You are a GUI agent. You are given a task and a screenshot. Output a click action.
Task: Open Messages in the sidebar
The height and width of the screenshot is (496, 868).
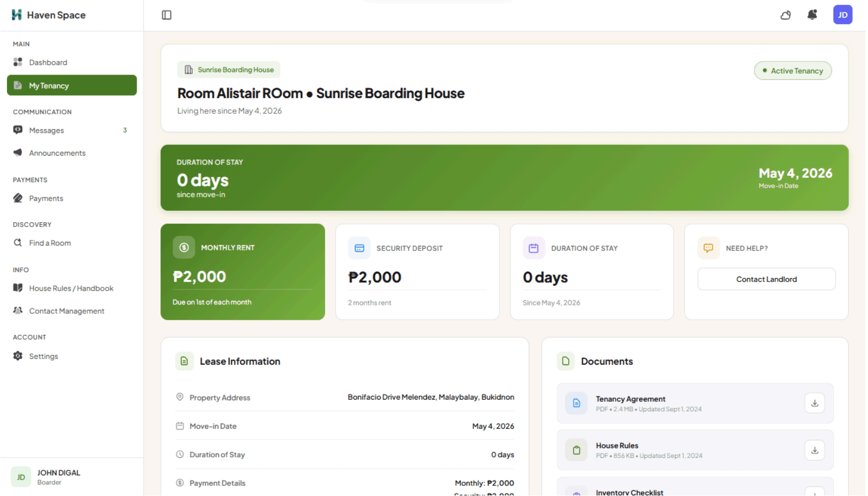(72, 130)
